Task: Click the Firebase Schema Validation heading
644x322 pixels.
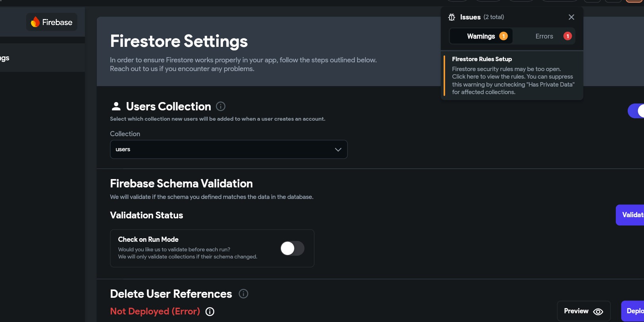Action: (x=181, y=183)
